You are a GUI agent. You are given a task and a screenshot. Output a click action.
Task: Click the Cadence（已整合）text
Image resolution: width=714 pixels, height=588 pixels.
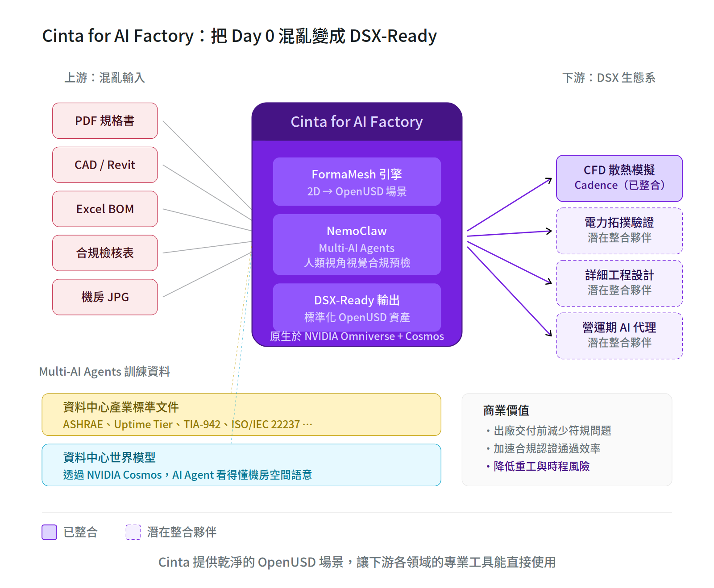point(619,185)
